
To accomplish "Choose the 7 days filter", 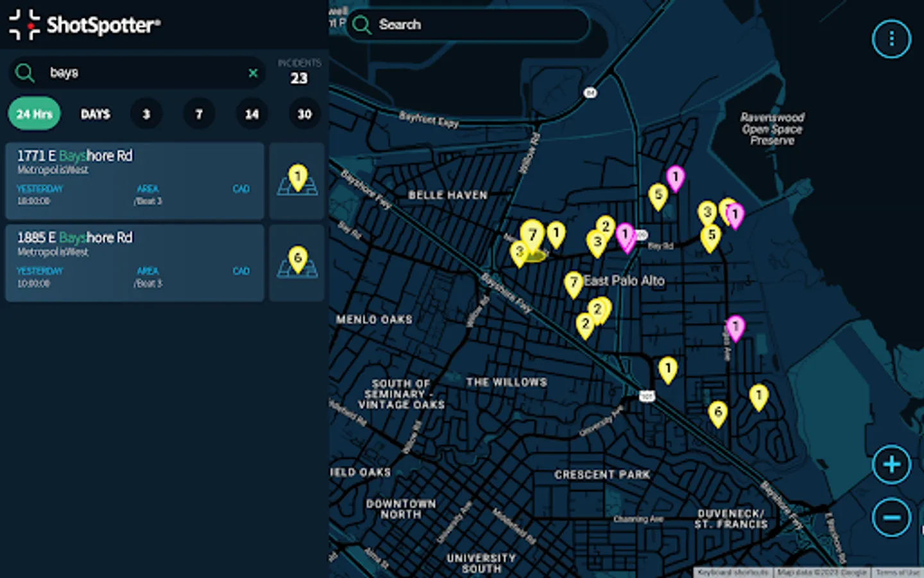I will click(x=199, y=114).
